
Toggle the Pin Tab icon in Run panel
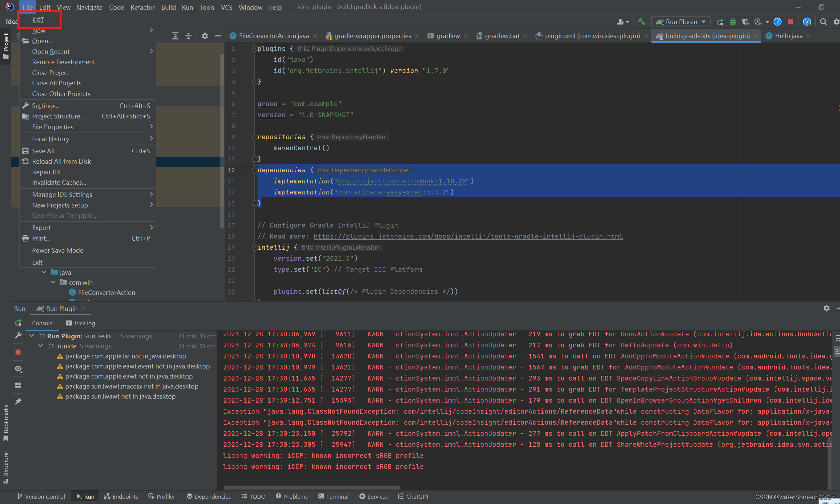coord(18,402)
